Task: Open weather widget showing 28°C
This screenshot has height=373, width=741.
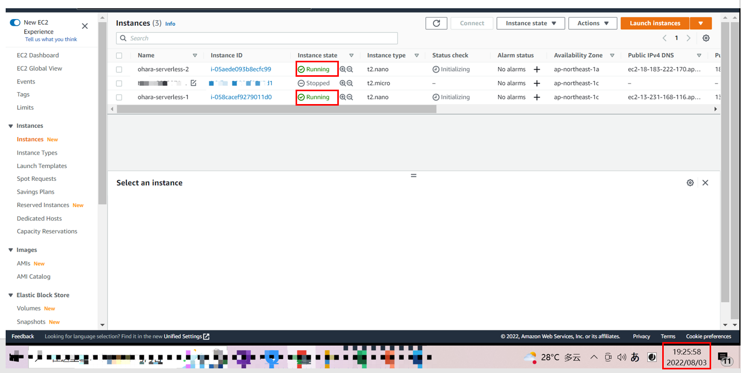Action: coord(552,357)
